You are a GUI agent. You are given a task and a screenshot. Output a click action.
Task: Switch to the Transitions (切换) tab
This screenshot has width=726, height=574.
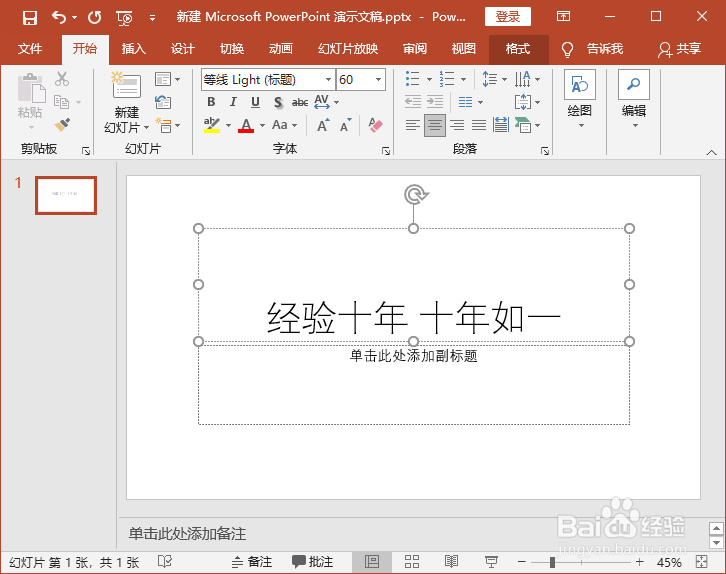[232, 49]
